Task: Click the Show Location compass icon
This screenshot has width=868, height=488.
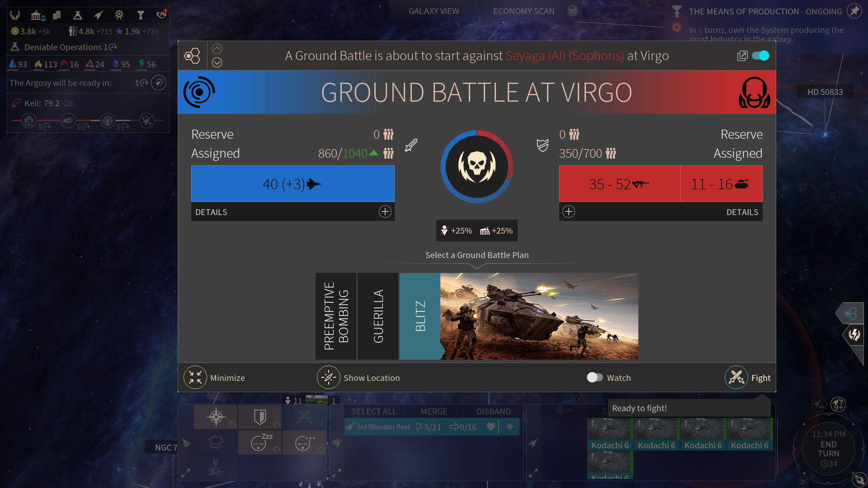Action: 329,377
